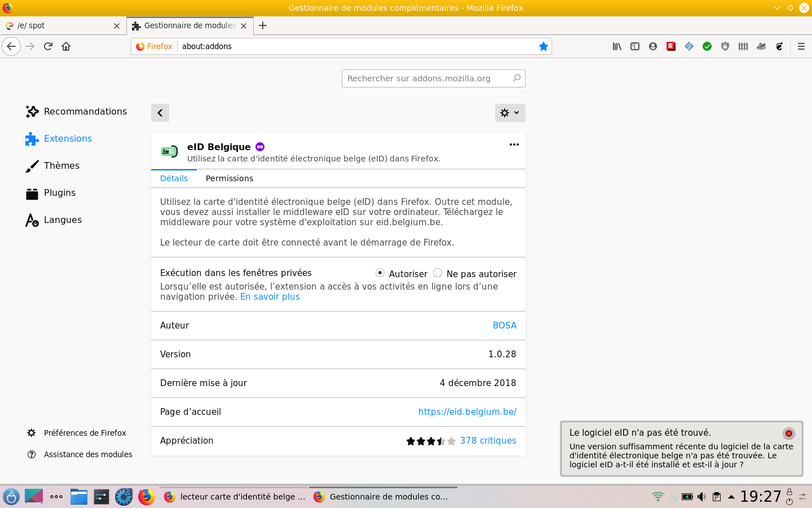Click the Firefox identity label in address bar
812x508 pixels.
(x=155, y=46)
